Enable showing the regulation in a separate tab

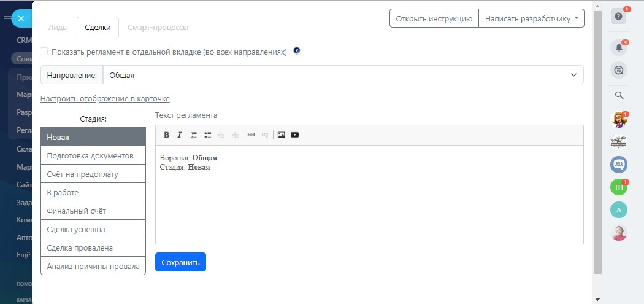pos(44,52)
